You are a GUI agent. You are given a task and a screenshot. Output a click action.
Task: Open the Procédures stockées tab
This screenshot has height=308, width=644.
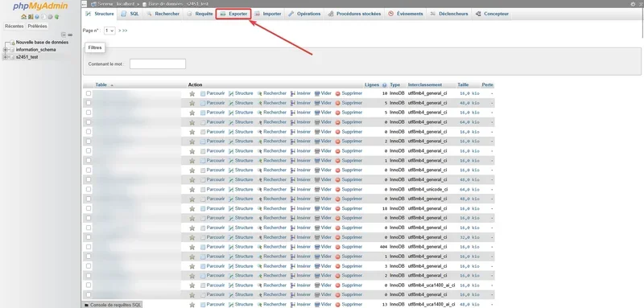point(354,14)
